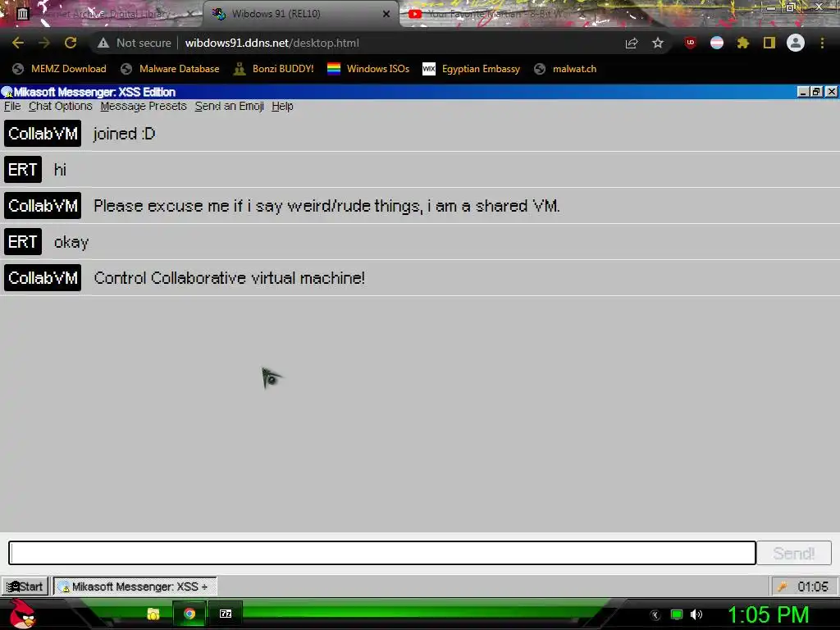Open the Wibdows 91 Start menu
The width and height of the screenshot is (840, 630).
25,587
